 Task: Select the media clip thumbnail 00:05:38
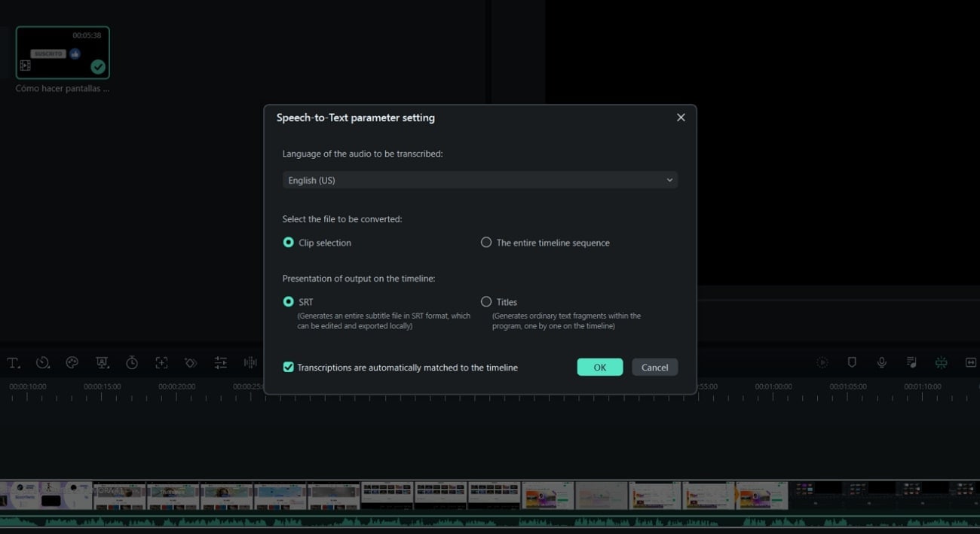click(63, 53)
